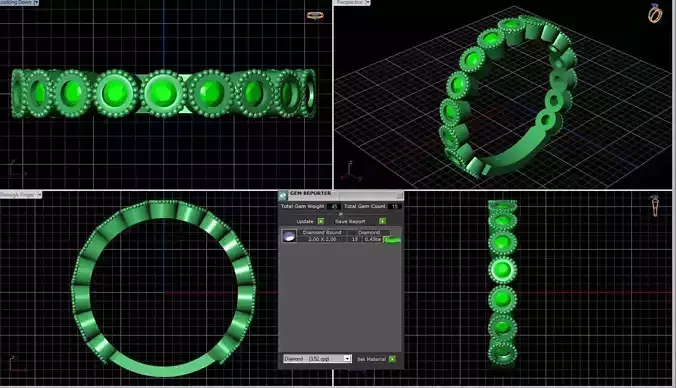676x388 pixels.
Task: Click the Save Report label
Action: (350, 221)
